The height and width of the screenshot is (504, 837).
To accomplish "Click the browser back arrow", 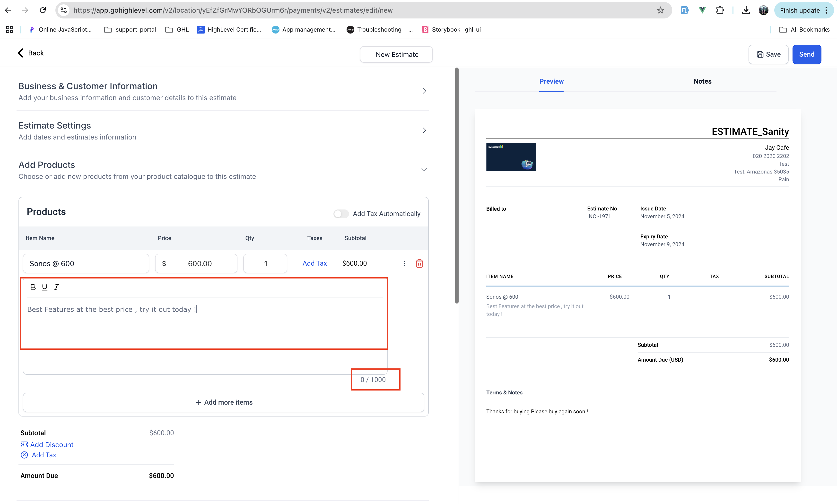I will pyautogui.click(x=8, y=10).
